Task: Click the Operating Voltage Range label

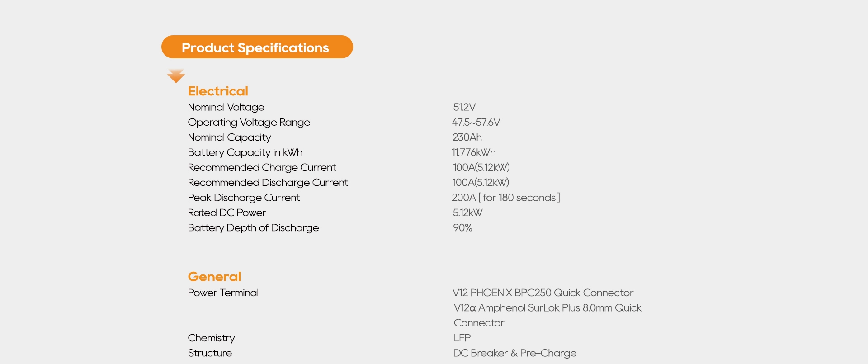Action: [x=249, y=123]
